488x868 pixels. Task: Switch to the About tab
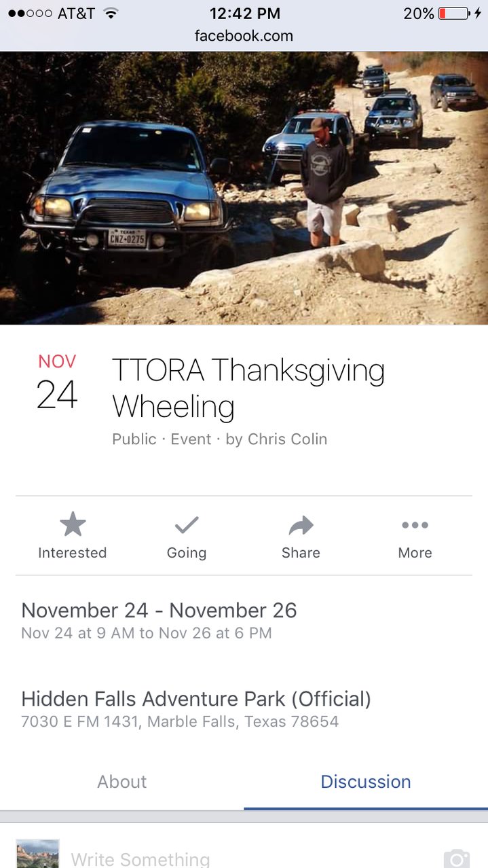[122, 782]
